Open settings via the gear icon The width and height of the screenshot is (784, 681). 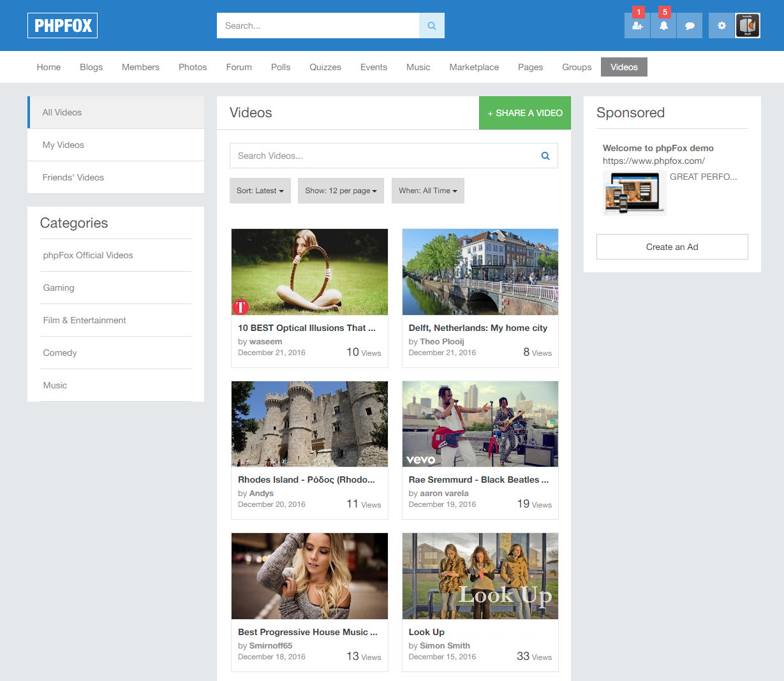tap(721, 26)
